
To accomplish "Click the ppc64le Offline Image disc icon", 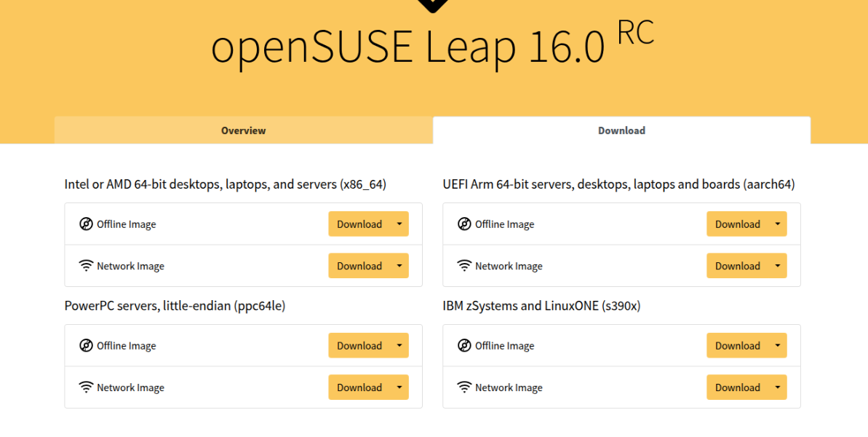I will pos(86,345).
